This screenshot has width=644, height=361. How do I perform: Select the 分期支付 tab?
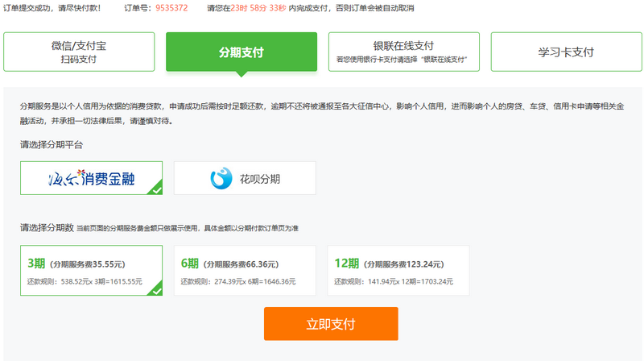coord(242,52)
